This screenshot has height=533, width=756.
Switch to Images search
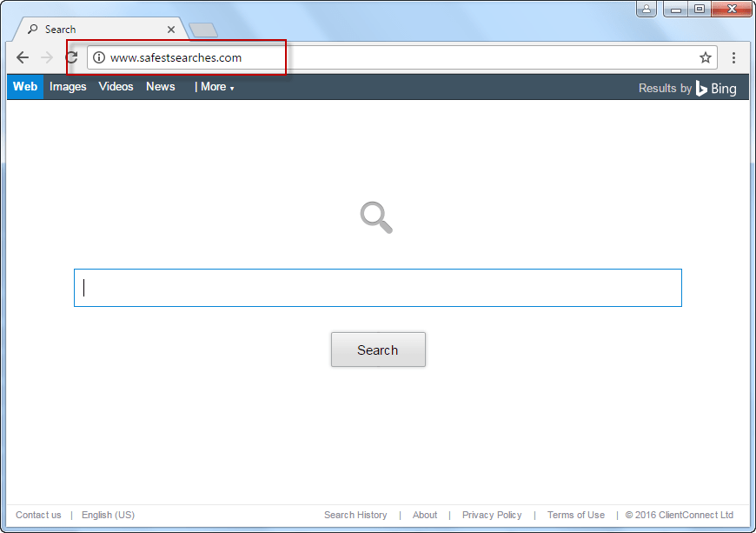(68, 87)
